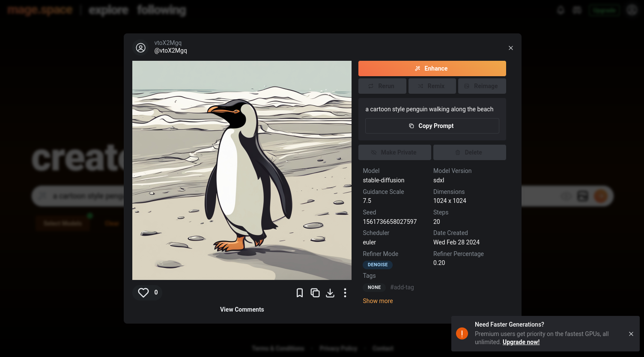The width and height of the screenshot is (644, 357).
Task: Follow the Upgrade now! link
Action: pos(521,342)
